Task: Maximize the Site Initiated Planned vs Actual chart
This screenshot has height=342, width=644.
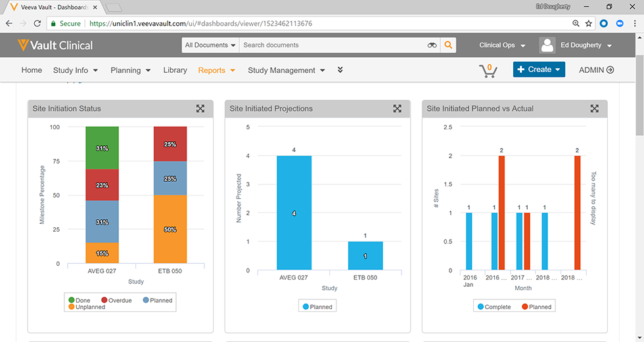Action: (594, 109)
